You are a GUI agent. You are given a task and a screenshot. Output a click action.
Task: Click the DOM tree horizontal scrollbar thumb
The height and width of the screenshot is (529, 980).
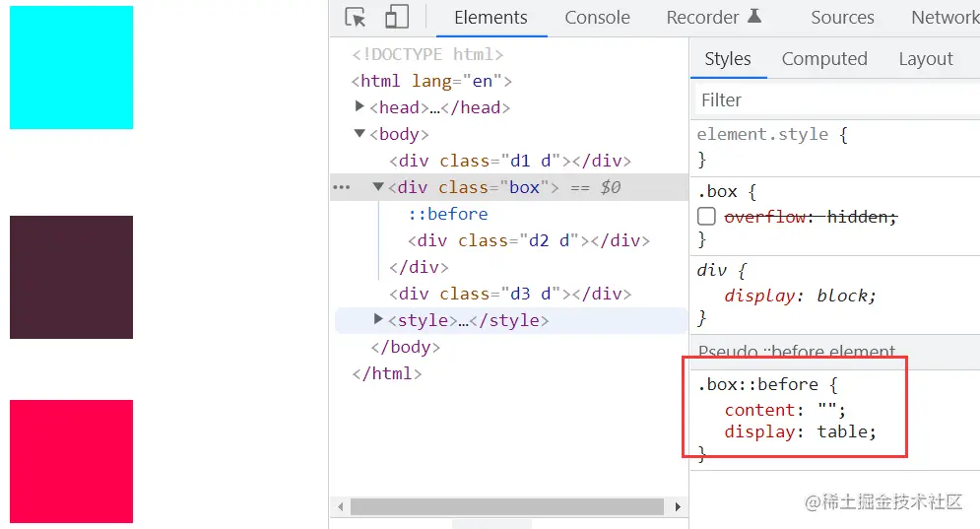[x=507, y=506]
